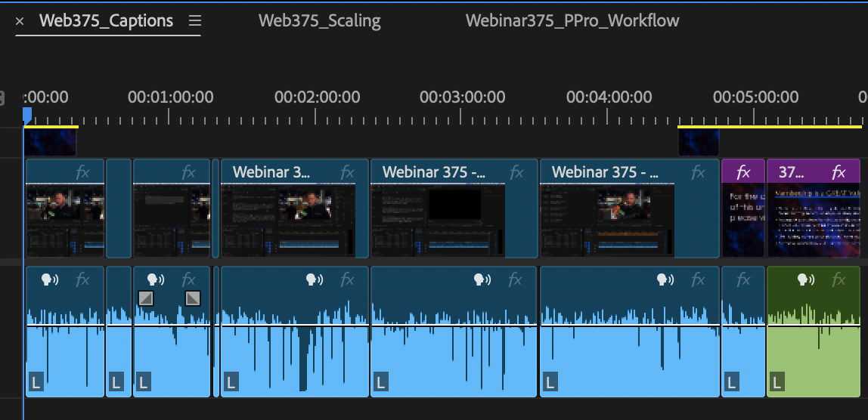Screen dimensions: 868x420
Task: Select the fade-out audio transition icon on the third audio clip
Action: [x=193, y=298]
